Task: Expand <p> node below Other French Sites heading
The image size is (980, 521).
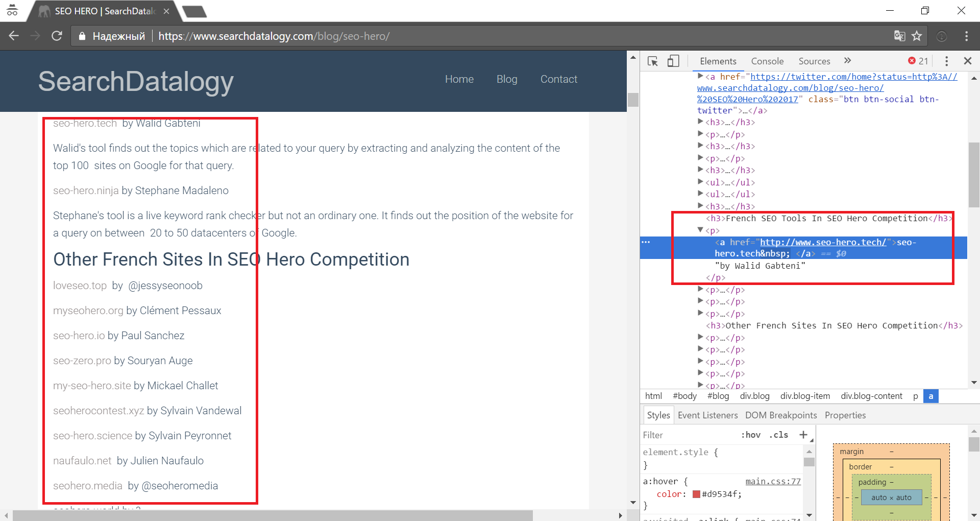Action: pos(701,337)
